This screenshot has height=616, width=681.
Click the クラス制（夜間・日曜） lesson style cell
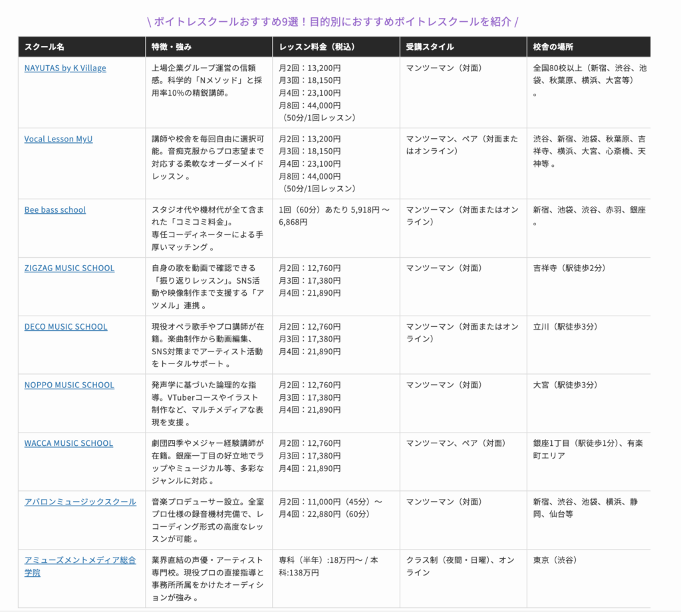coord(460,566)
